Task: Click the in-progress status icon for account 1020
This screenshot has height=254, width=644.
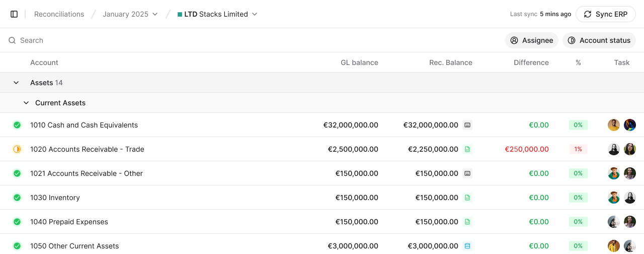Action: coord(17,149)
